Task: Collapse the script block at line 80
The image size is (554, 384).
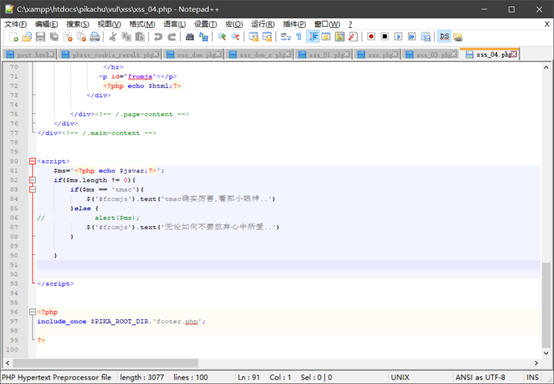Action: click(x=32, y=161)
